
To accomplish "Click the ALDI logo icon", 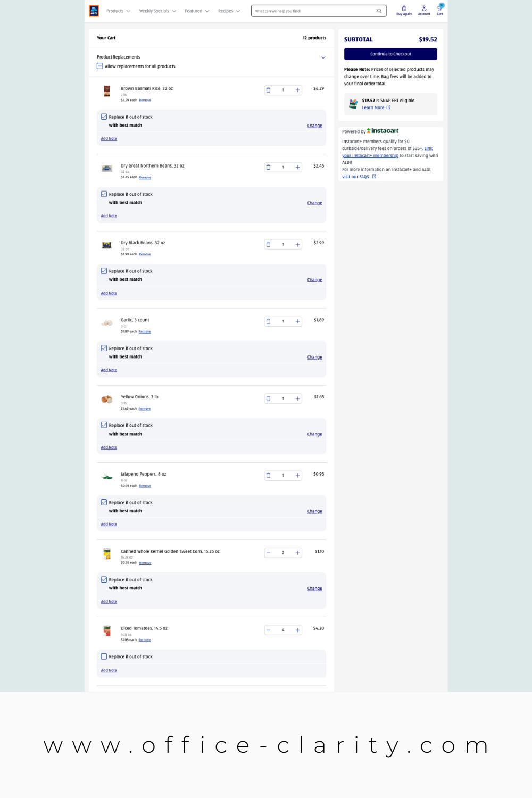I will (x=94, y=11).
